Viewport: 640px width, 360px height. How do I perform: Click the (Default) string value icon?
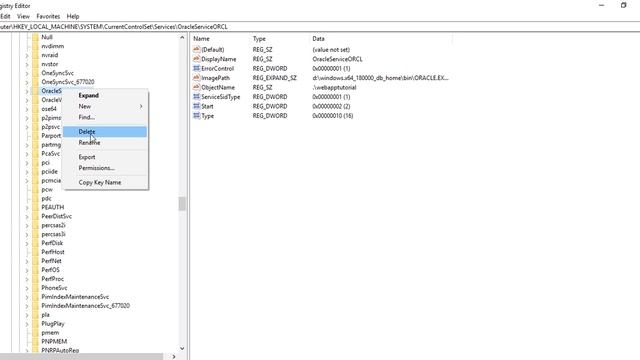[x=196, y=49]
